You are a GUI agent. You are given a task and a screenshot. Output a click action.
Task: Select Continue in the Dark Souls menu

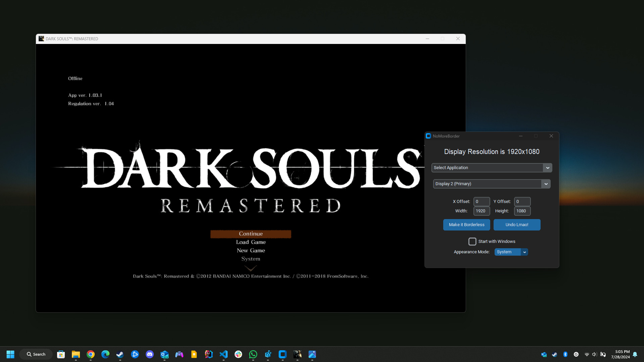click(x=250, y=234)
